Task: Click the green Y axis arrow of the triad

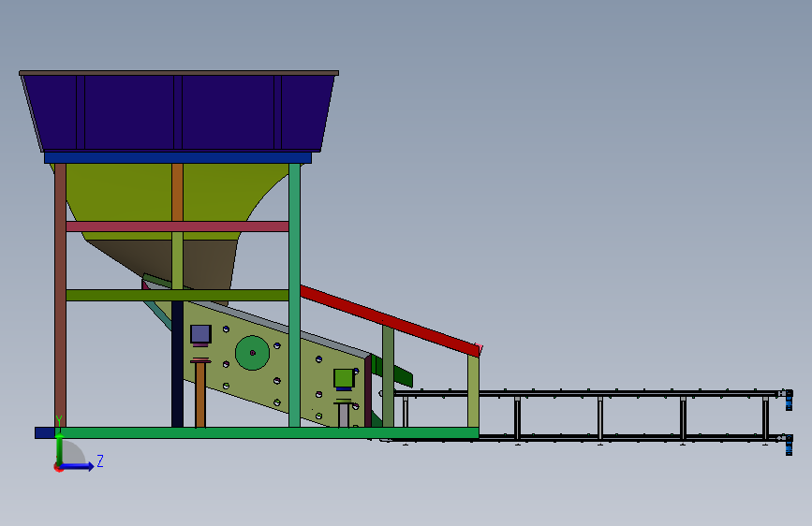Action: pyautogui.click(x=60, y=449)
